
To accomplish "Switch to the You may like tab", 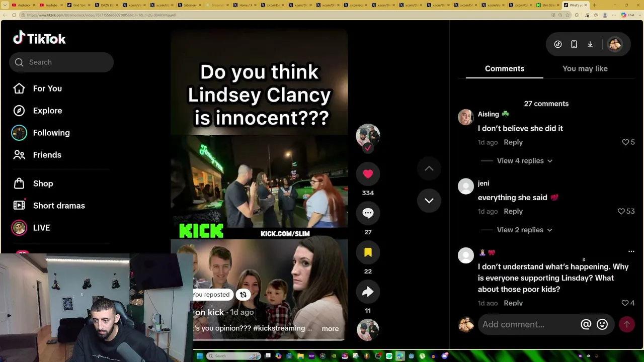I will (x=585, y=68).
